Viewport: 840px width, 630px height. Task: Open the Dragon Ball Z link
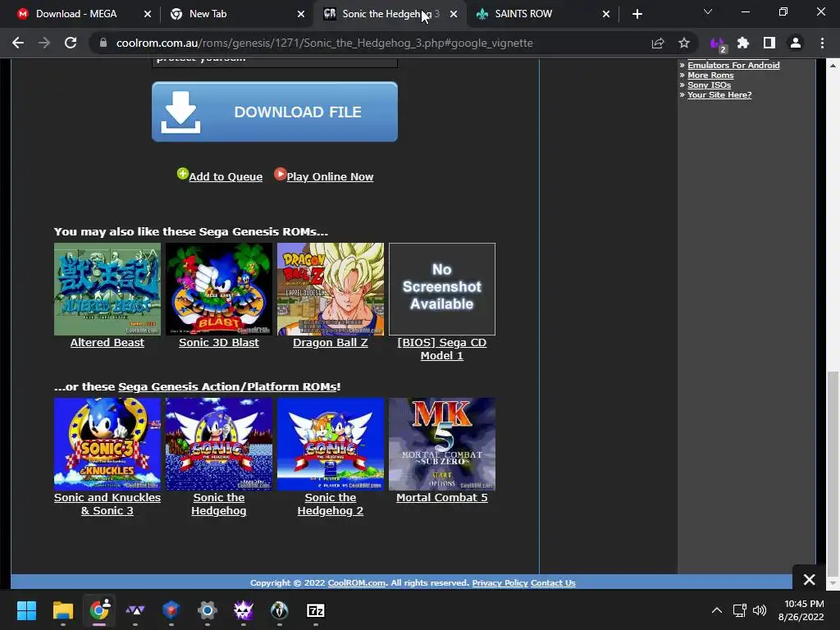click(x=331, y=342)
